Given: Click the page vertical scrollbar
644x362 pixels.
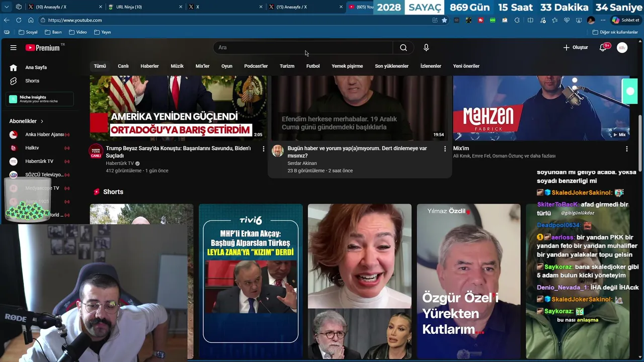Looking at the screenshot, I should (x=640, y=143).
